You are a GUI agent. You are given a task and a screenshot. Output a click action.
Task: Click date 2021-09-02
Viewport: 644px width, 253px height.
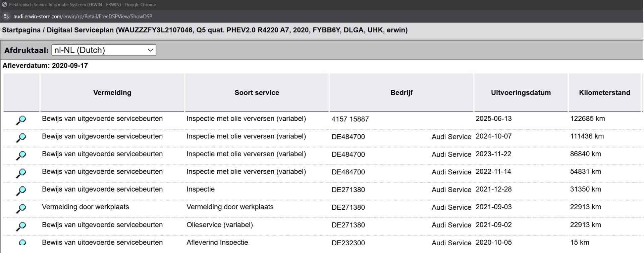click(x=494, y=225)
